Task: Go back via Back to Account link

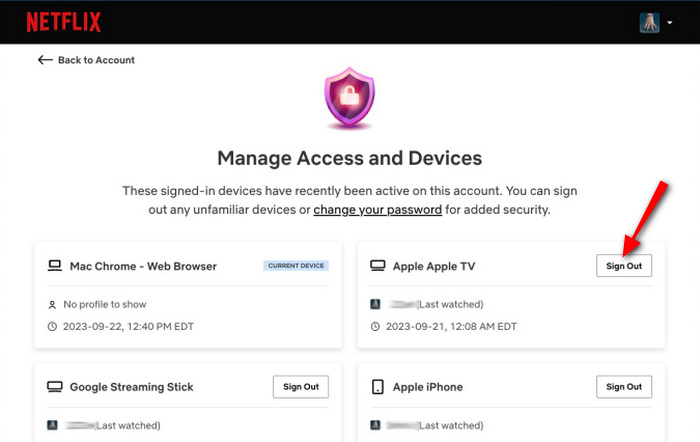Action: 96,60
